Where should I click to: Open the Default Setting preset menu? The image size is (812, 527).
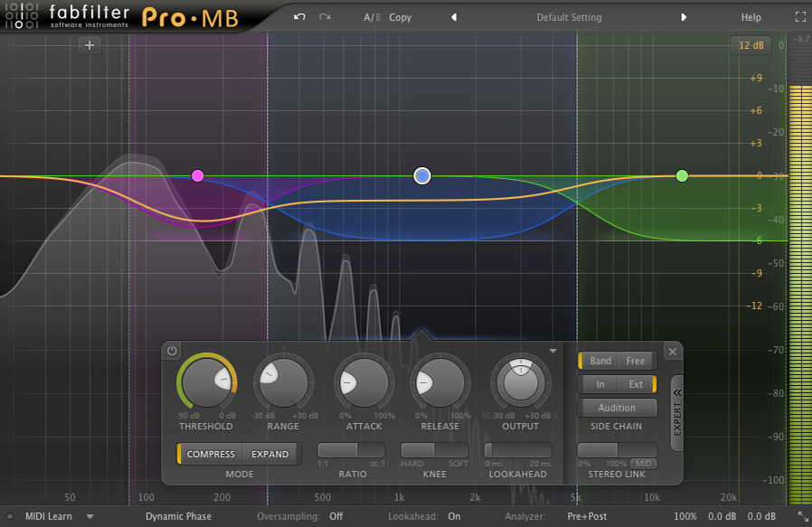pos(569,17)
